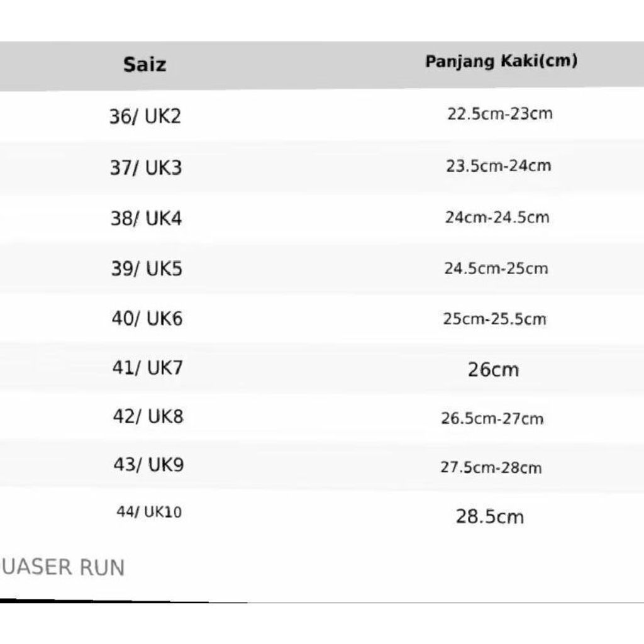Click the 23.5cm-24cm foot length value
This screenshot has height=644, width=644.
499,166
